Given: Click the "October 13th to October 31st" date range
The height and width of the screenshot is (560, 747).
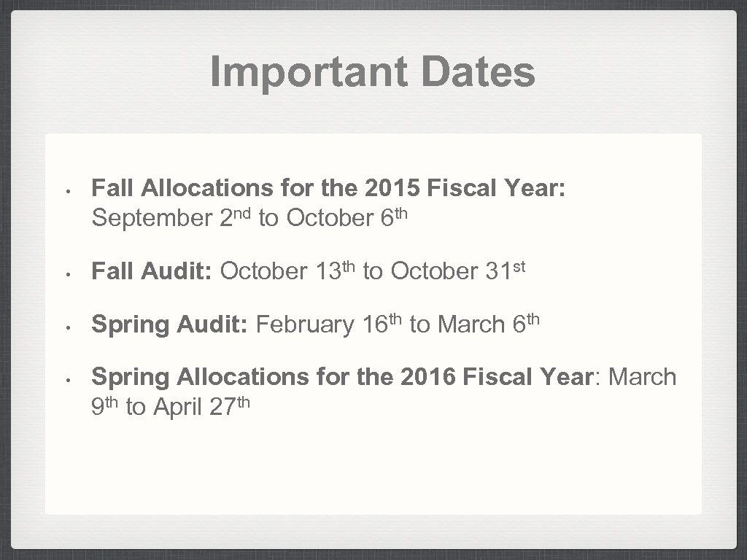Looking at the screenshot, I should coord(372,271).
